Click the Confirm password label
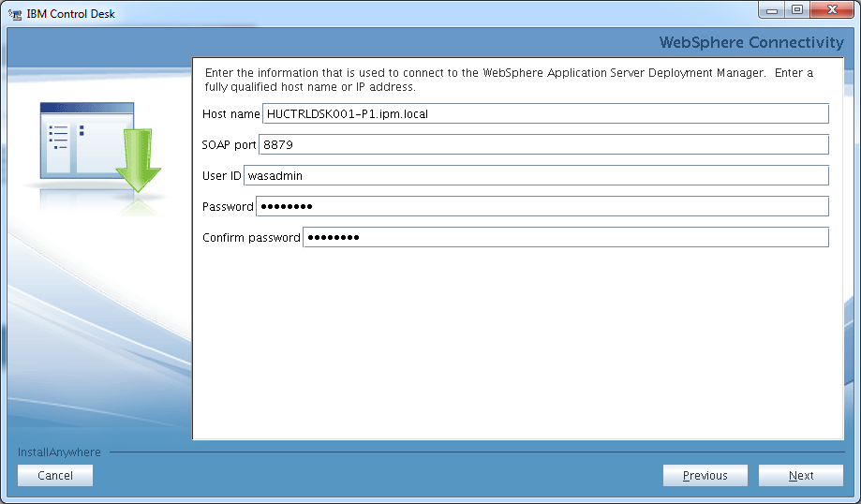This screenshot has height=504, width=861. 251,237
